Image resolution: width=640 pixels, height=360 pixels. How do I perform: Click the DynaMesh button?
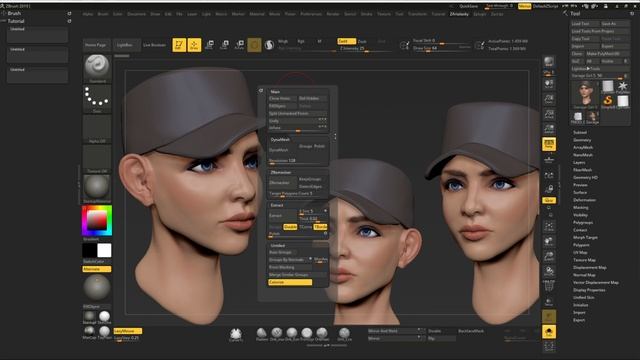coord(282,150)
